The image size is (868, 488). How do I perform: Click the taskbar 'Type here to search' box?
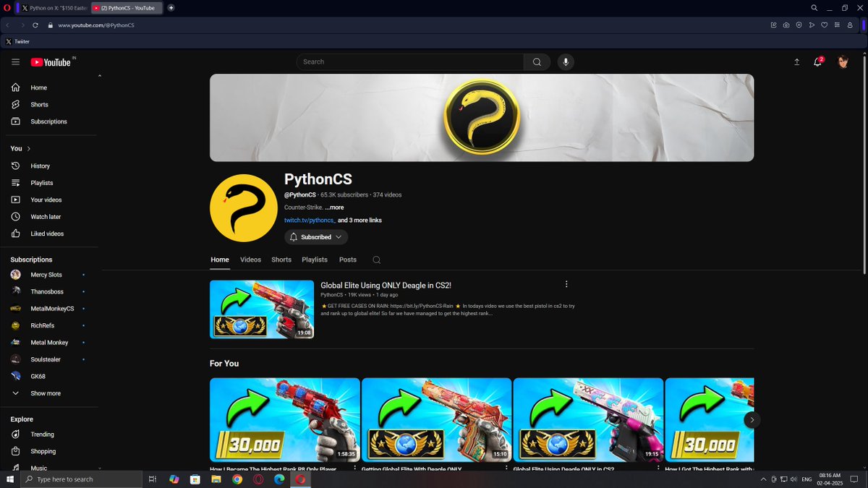[x=82, y=479]
